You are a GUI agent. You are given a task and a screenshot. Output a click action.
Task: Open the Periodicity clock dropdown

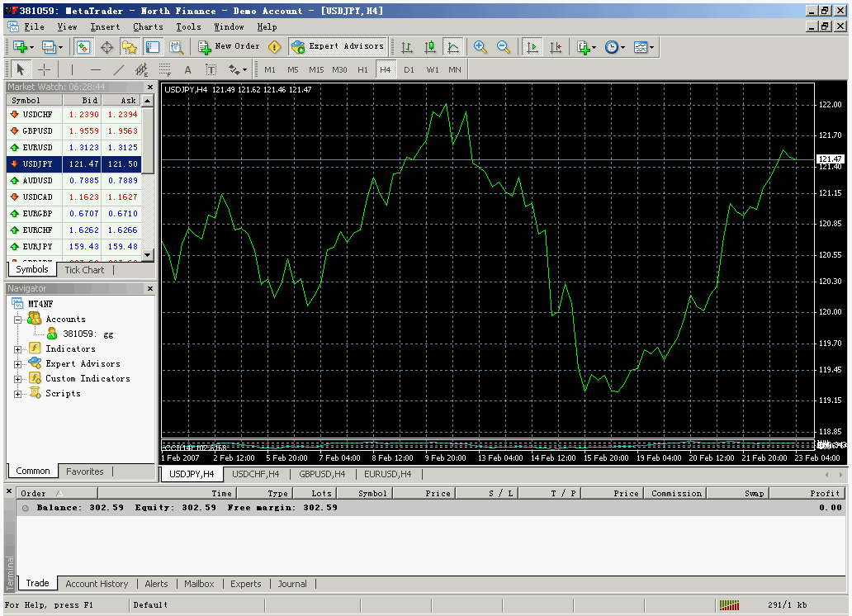pyautogui.click(x=614, y=47)
